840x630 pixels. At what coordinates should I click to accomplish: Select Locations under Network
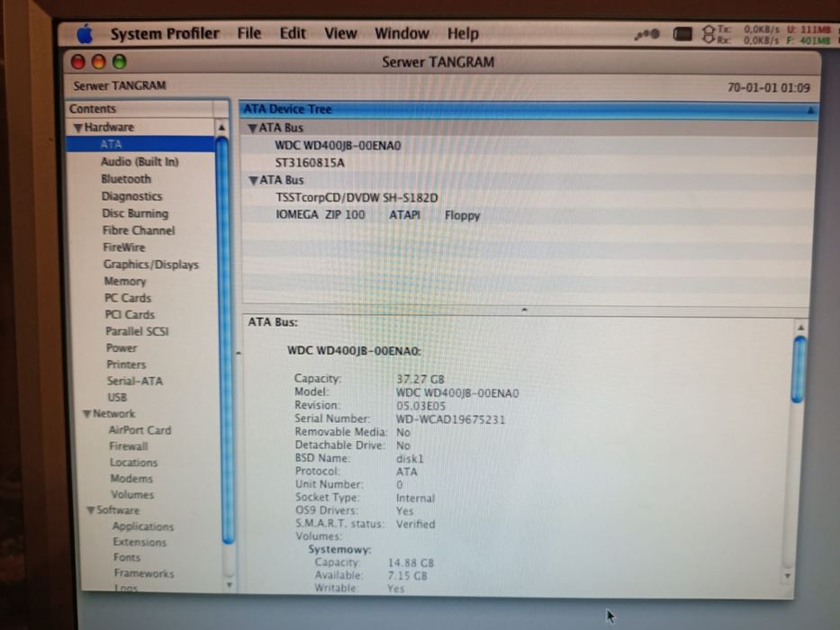point(134,463)
